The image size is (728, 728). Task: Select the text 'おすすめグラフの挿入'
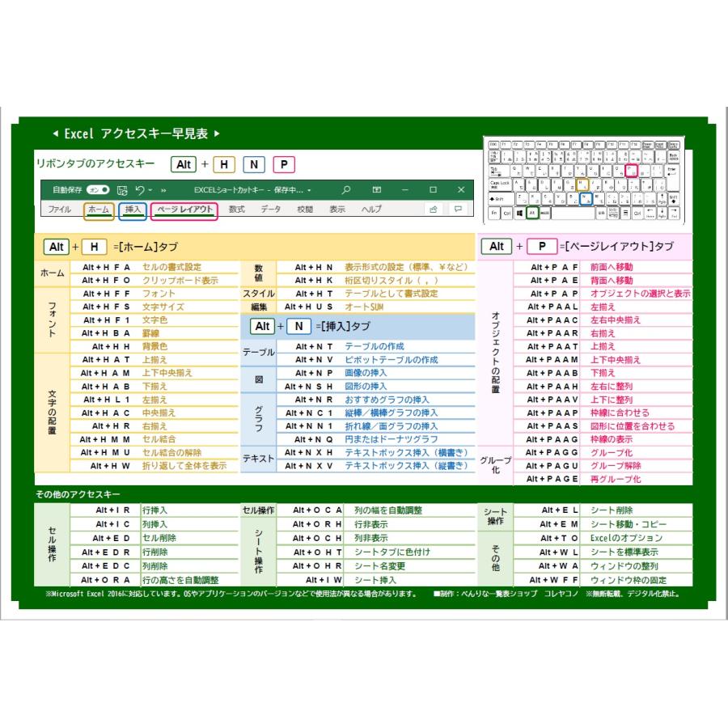coord(387,400)
